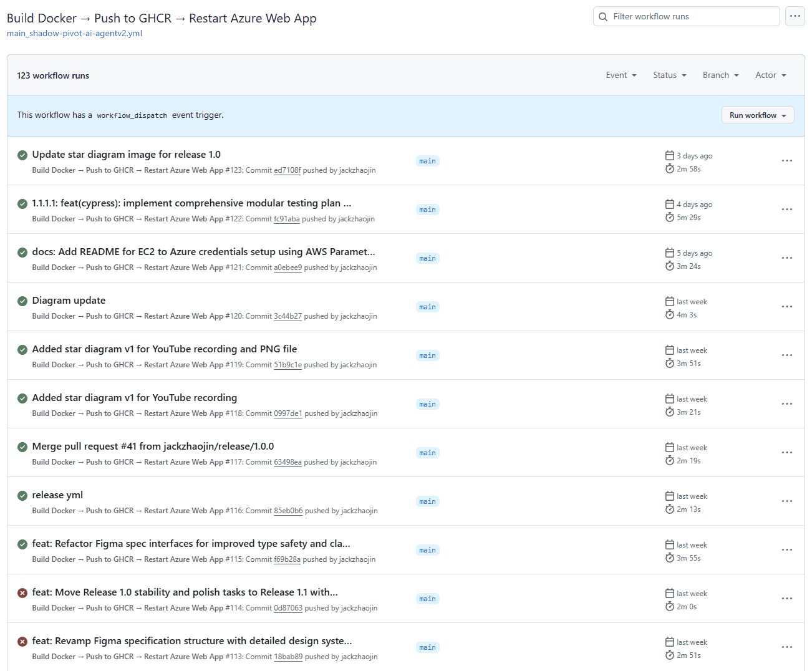Viewport: 812px width, 671px height.
Task: Click main branch label on run #123
Action: click(x=427, y=161)
